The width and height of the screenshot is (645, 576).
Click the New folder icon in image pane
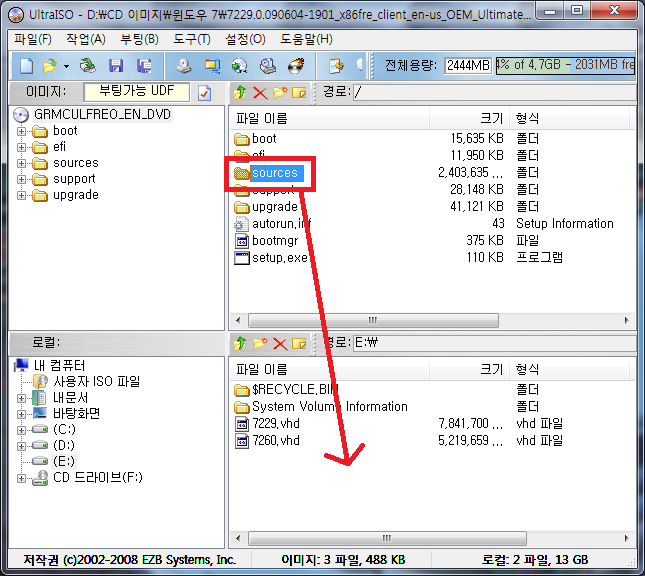(280, 93)
